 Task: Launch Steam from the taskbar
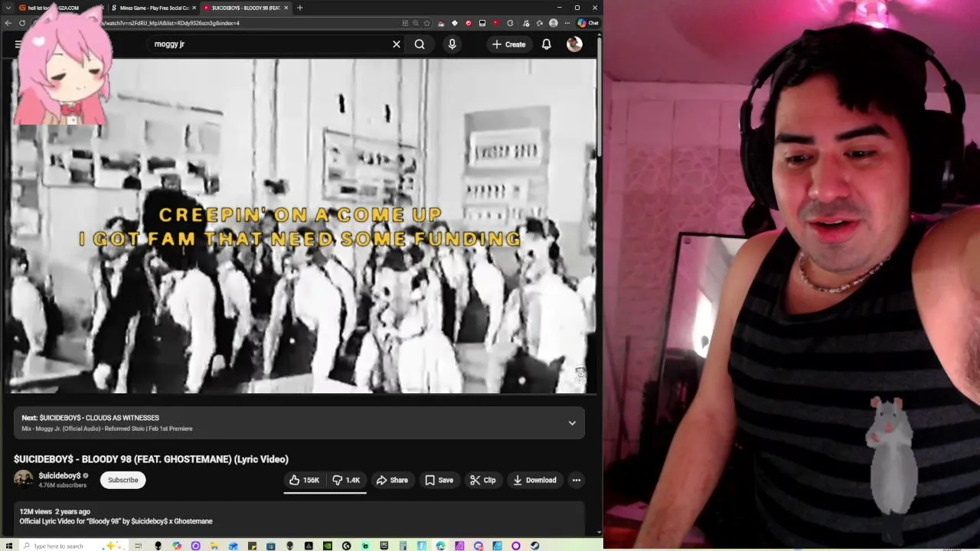point(534,546)
